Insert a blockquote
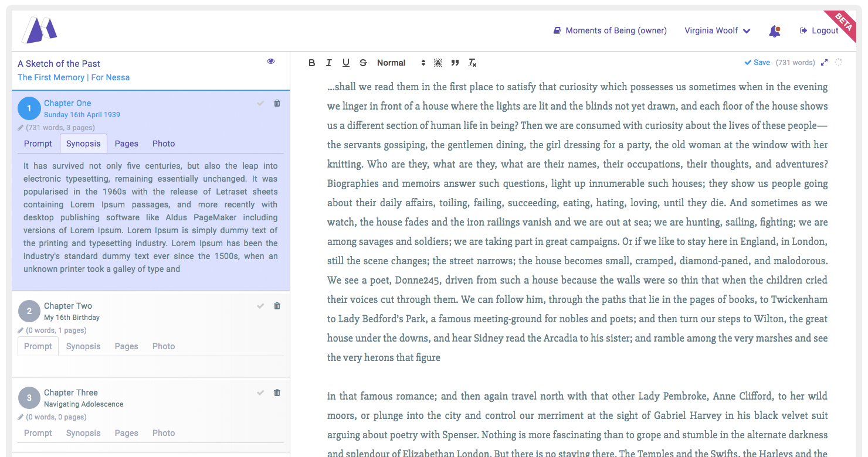Viewport: 868px width, 457px height. click(x=455, y=63)
